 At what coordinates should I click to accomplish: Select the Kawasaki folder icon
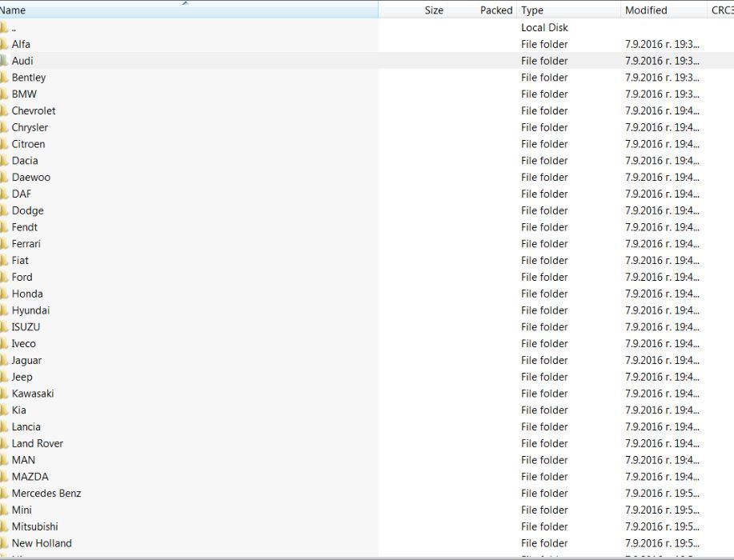point(4,394)
